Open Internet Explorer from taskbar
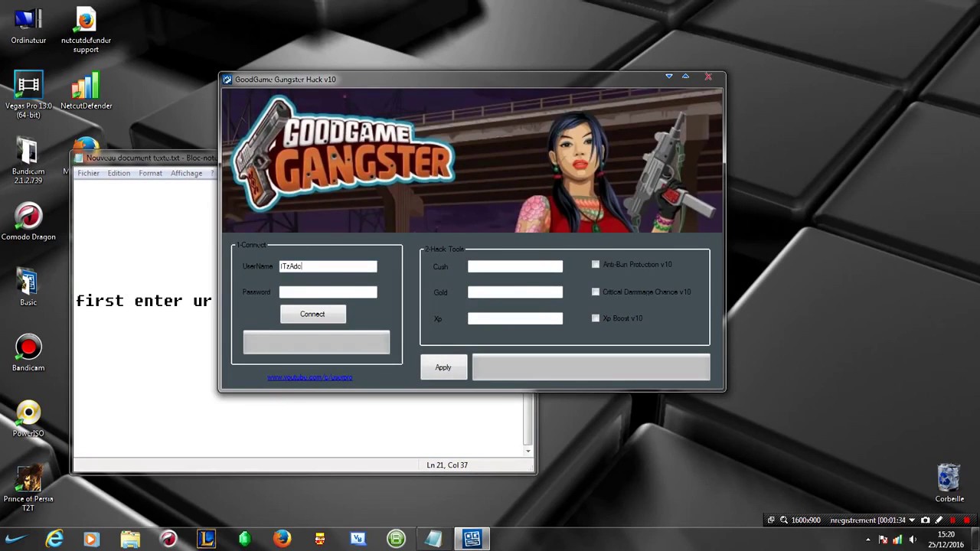Screen dimensions: 980x551 point(54,539)
